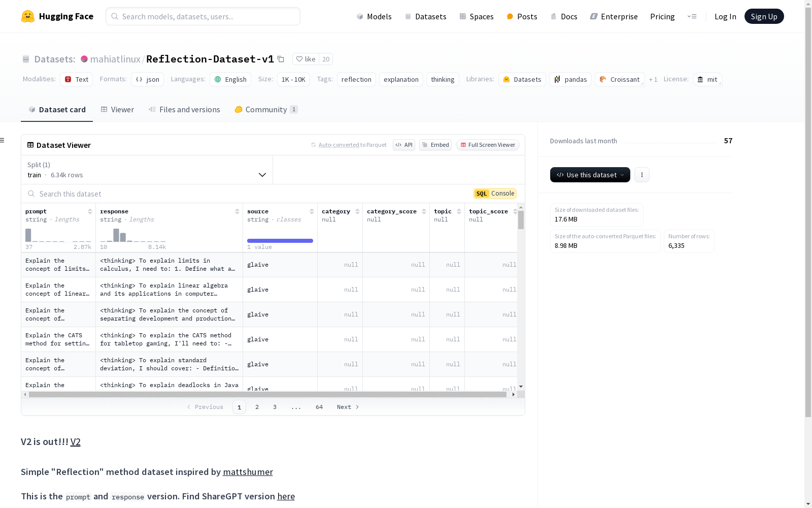Screen dimensions: 812x508
Task: Click the source classes bar
Action: tap(280, 241)
